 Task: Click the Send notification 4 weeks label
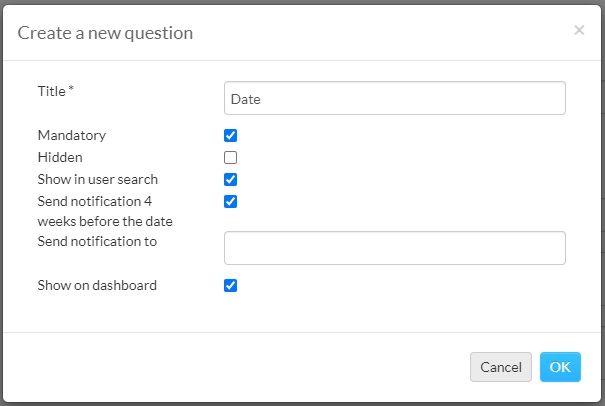105,211
